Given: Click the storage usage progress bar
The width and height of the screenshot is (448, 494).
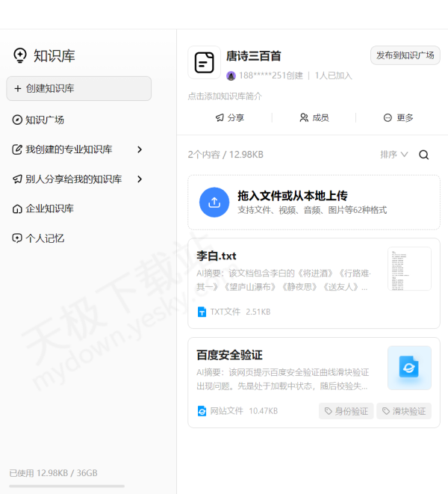Looking at the screenshot, I should pos(66,486).
